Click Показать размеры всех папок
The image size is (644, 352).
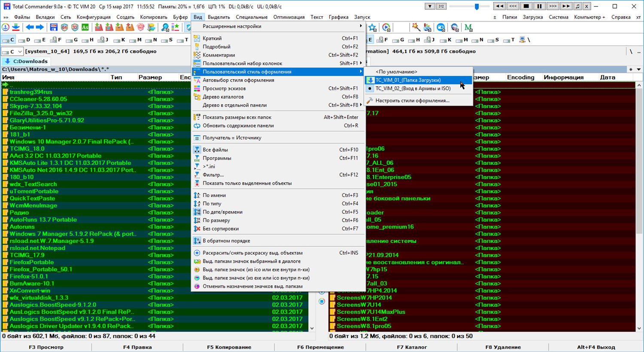point(278,117)
